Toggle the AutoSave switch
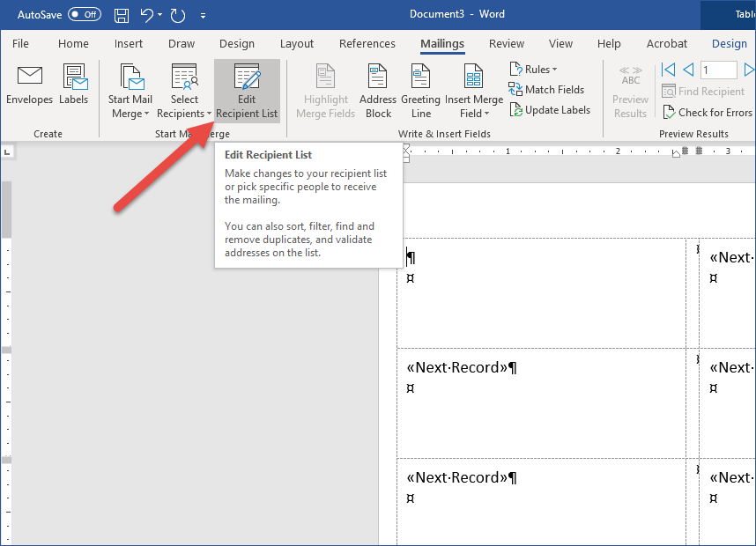This screenshot has height=546, width=756. tap(85, 14)
